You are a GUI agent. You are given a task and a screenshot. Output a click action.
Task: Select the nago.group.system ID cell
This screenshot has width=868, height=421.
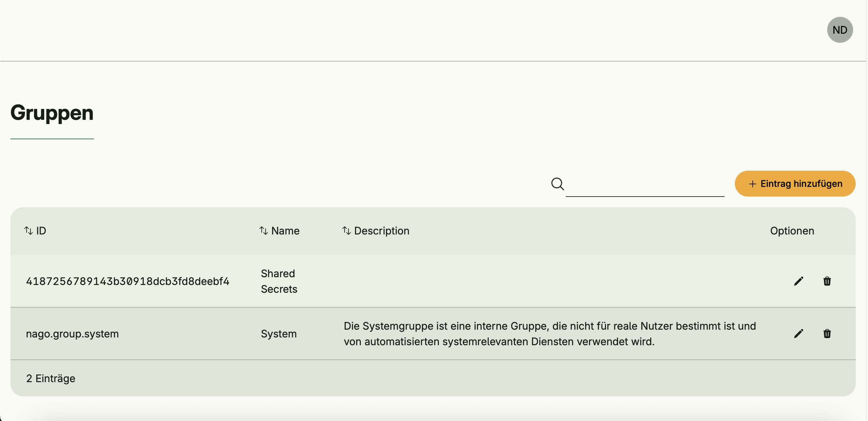point(72,334)
